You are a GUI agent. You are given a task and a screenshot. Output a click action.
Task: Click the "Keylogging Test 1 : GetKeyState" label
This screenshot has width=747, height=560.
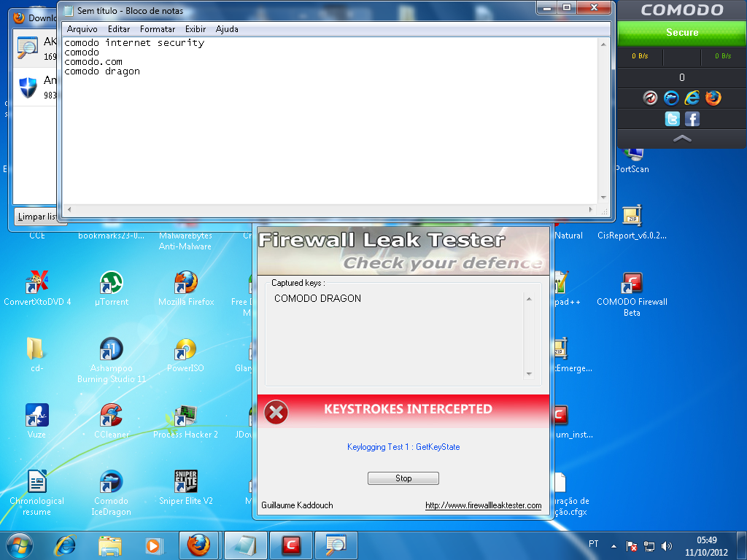tap(403, 447)
